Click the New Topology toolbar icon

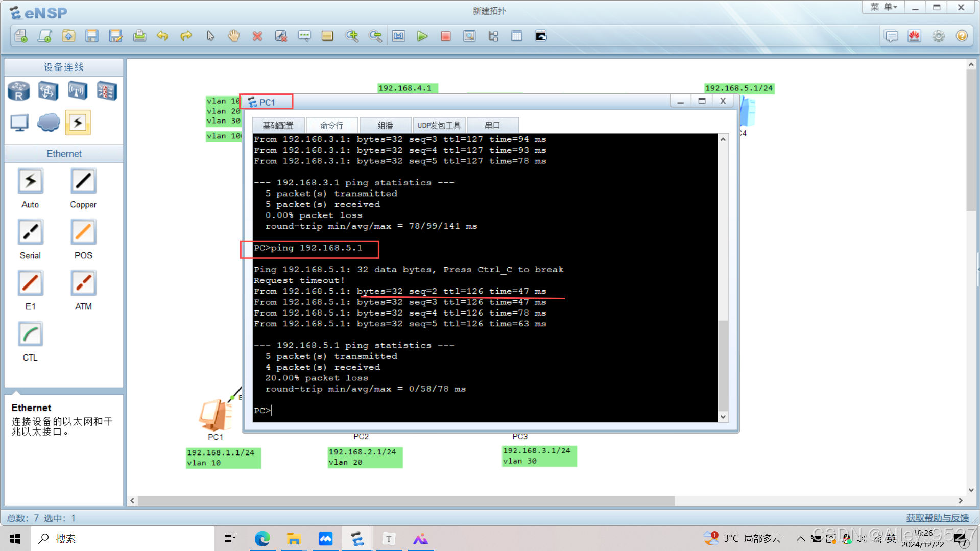pyautogui.click(x=21, y=36)
